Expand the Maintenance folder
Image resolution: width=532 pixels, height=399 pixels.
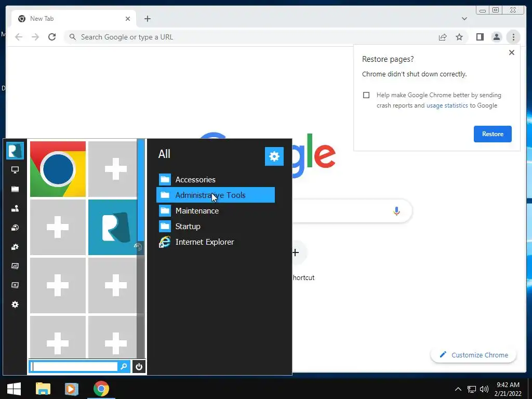click(x=216, y=211)
